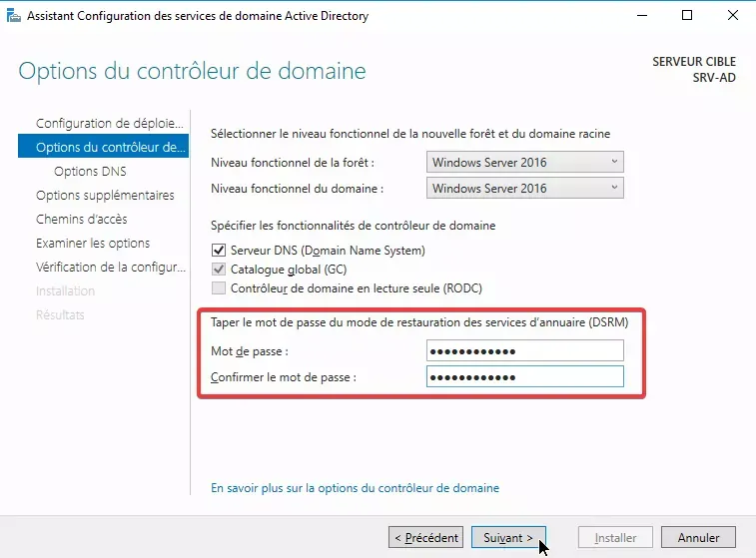Toggle the Serveur DNS checkbox
Screen dimensions: 756x558
219,251
